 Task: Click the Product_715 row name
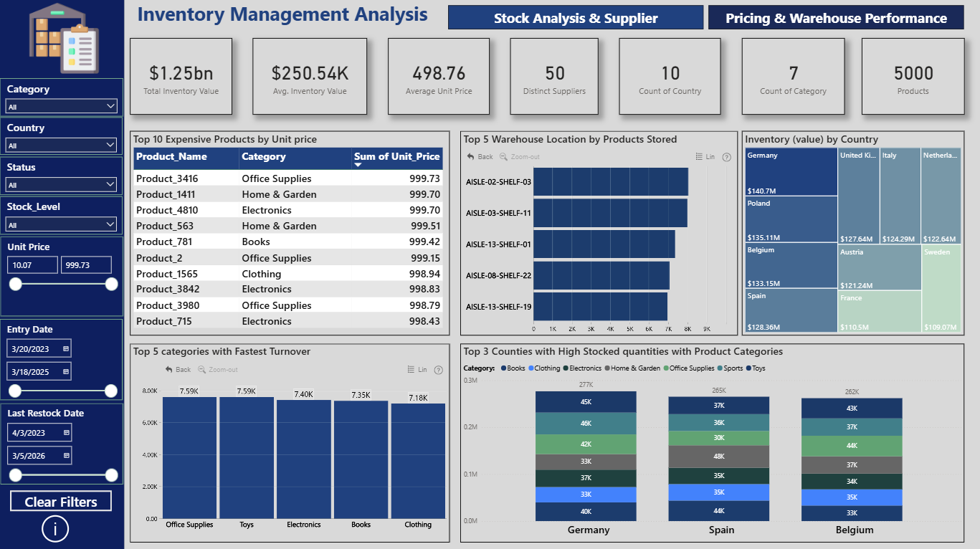[x=164, y=321]
